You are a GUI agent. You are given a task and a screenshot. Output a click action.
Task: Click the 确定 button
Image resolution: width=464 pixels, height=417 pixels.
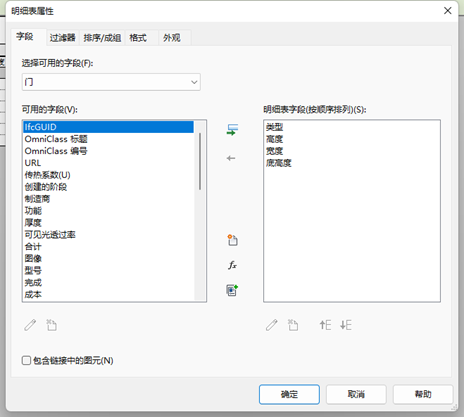pos(289,394)
